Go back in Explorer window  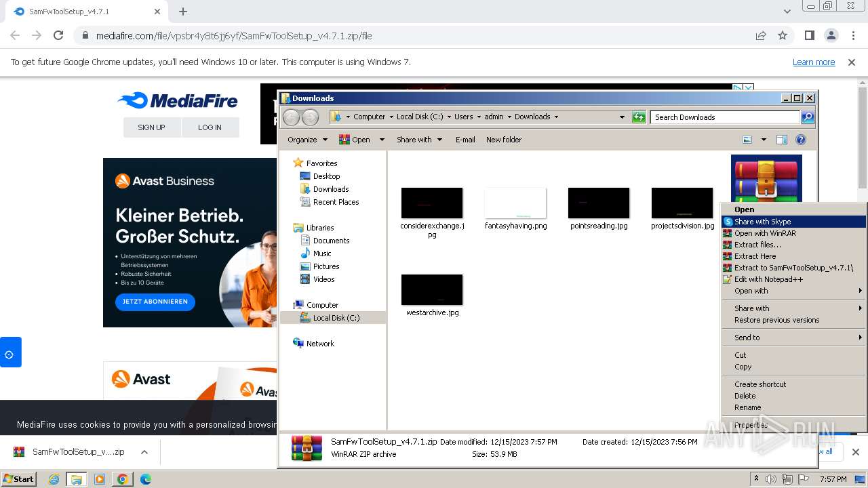pos(292,117)
